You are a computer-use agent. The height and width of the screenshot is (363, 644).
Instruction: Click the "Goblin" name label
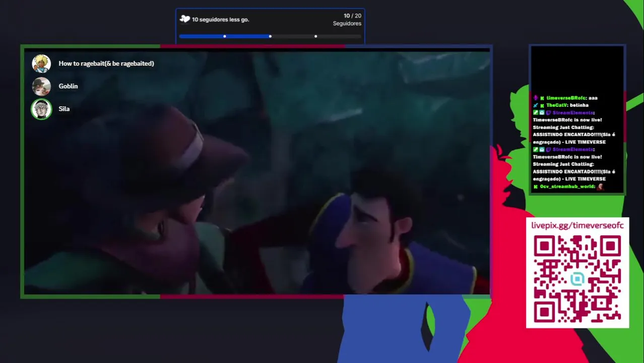68,86
